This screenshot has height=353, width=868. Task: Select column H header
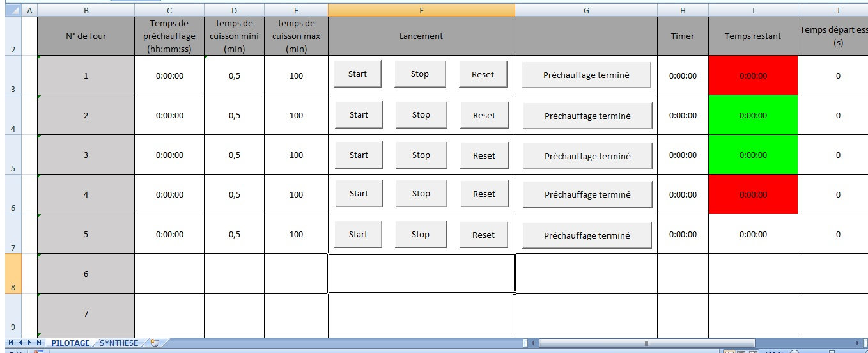683,10
